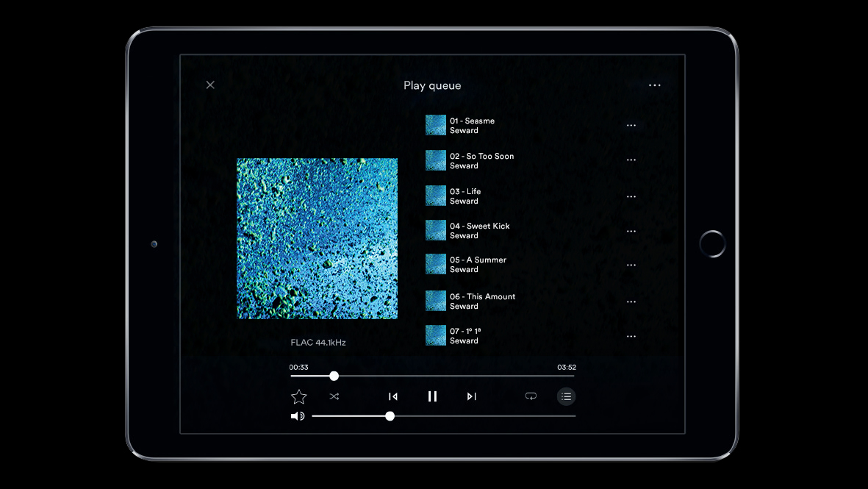
Task: Enable repeat mode
Action: [x=531, y=396]
